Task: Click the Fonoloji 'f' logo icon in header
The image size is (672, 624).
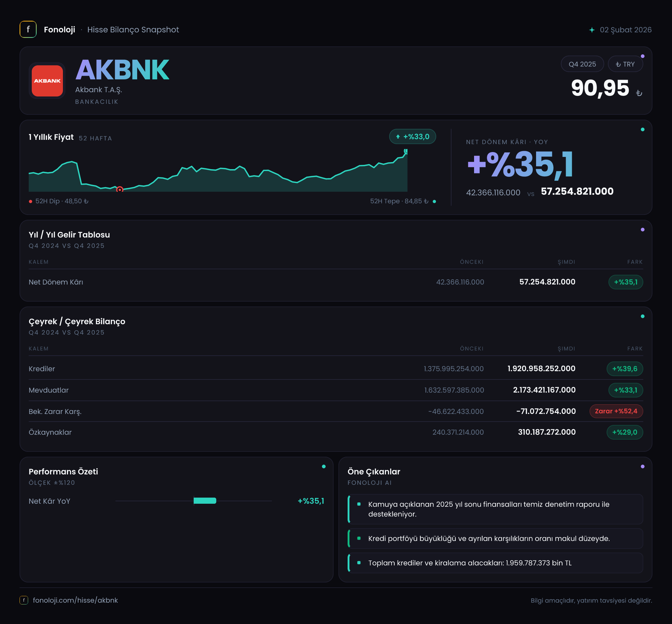Action: [x=28, y=29]
